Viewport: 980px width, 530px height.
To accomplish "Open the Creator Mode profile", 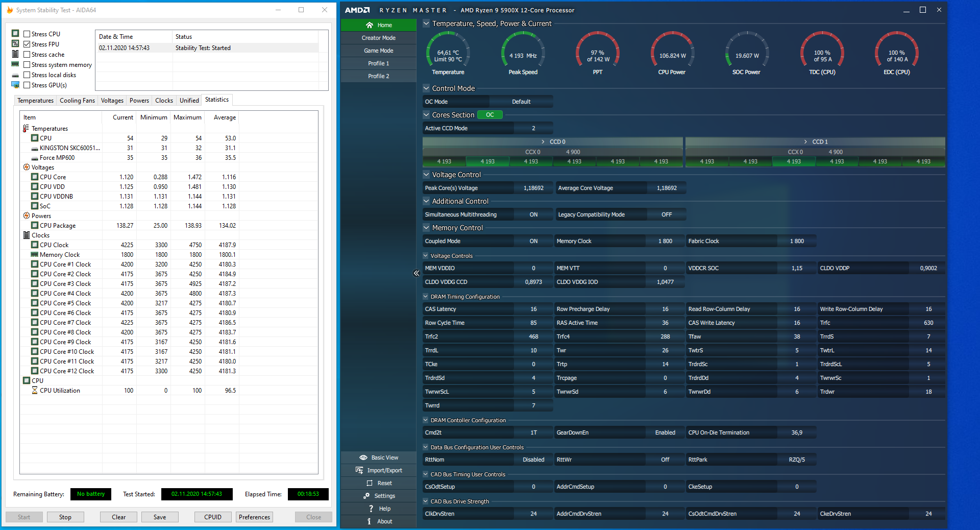I will [x=379, y=38].
